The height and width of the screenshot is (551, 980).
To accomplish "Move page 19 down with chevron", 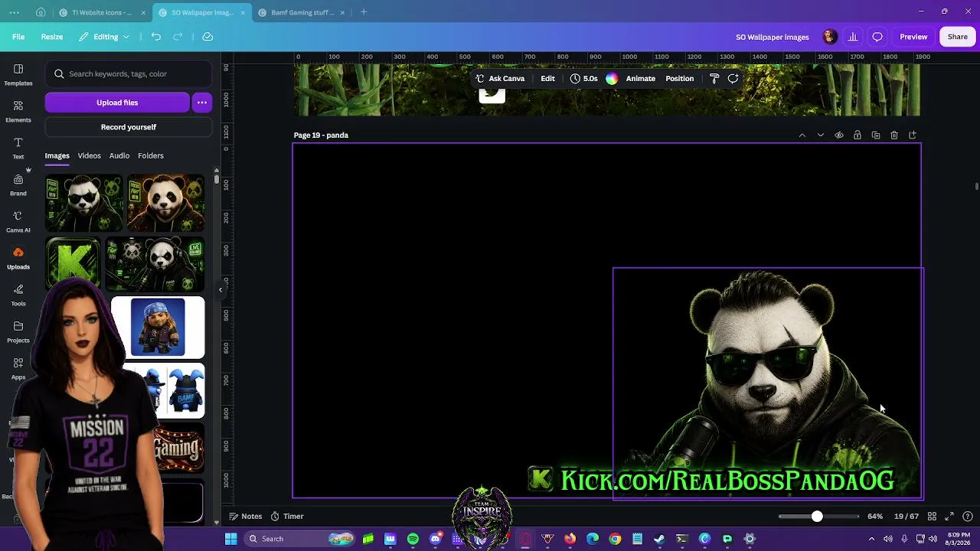I will (x=821, y=135).
